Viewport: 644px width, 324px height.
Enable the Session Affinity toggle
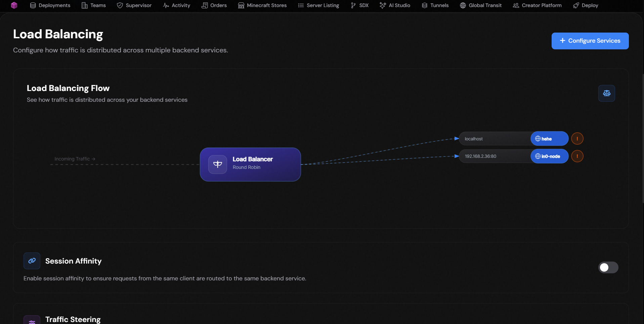(x=608, y=267)
